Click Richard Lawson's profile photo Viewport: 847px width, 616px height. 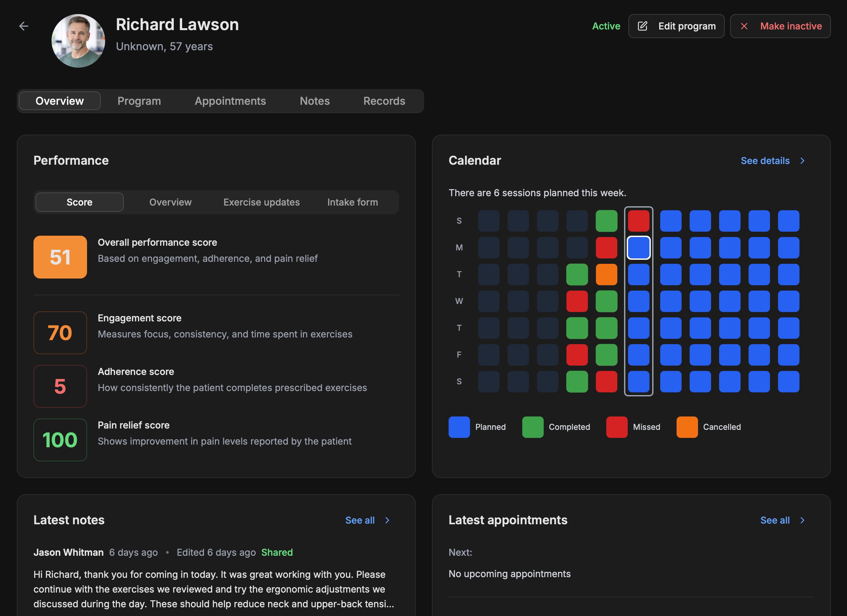tap(78, 41)
